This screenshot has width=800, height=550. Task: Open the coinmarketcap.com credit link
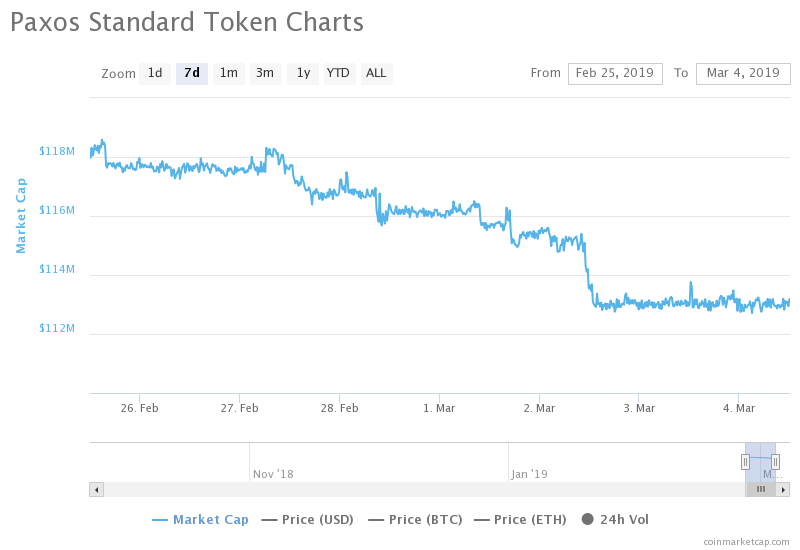[746, 541]
